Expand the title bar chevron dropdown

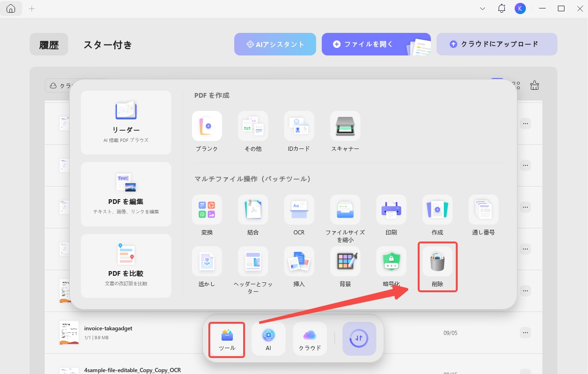(x=483, y=8)
